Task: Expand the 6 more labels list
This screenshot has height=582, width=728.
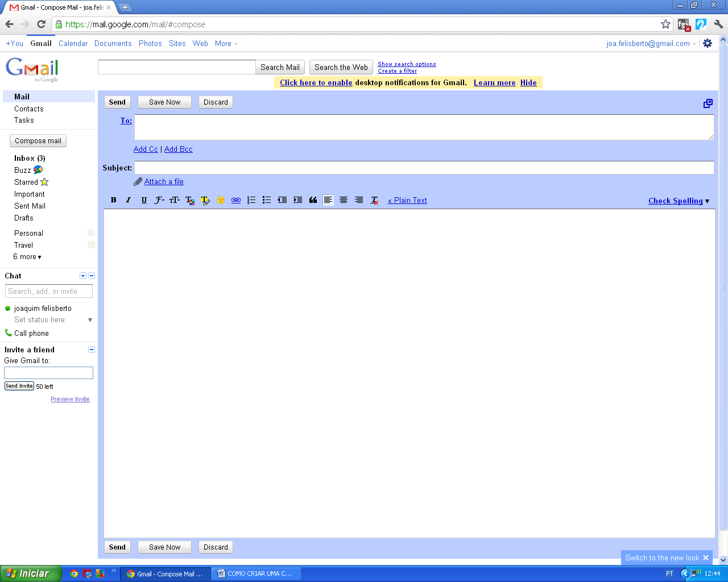Action: [x=27, y=257]
